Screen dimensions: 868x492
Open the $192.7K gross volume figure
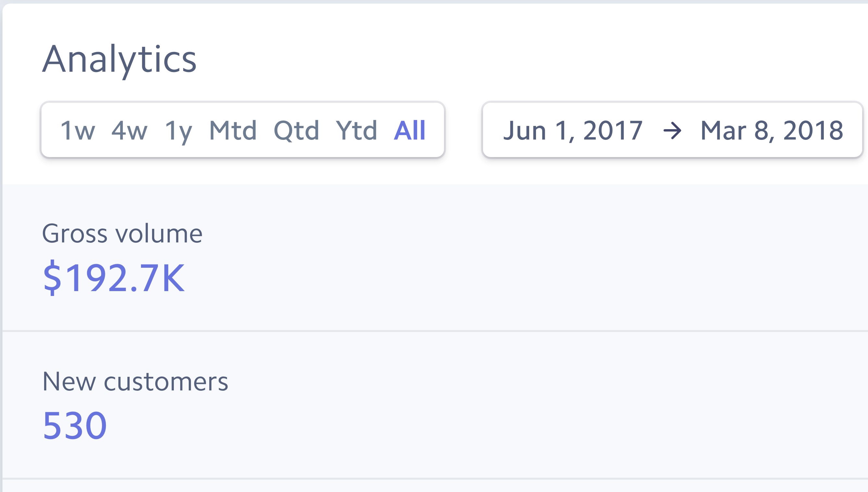(x=114, y=278)
